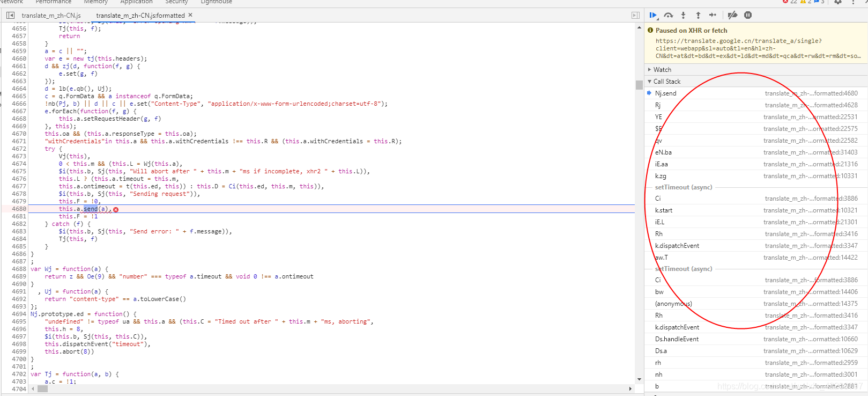
Task: Open the Memory panel tab
Action: (96, 2)
